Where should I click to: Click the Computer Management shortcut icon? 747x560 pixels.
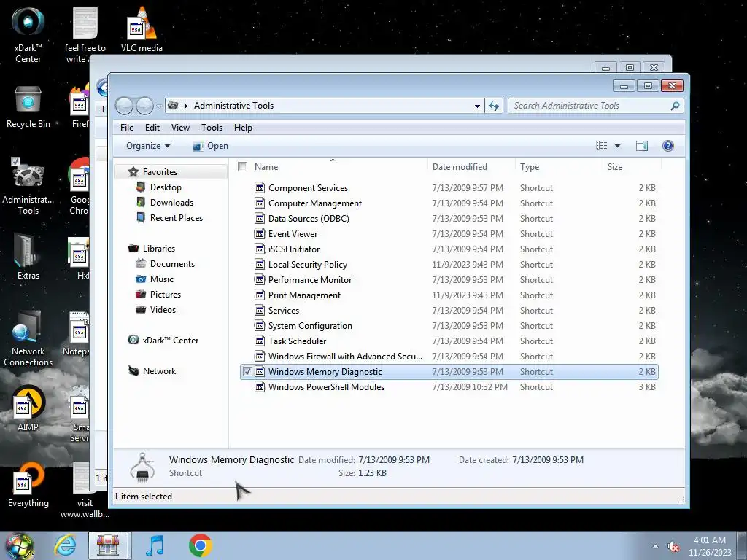click(260, 203)
